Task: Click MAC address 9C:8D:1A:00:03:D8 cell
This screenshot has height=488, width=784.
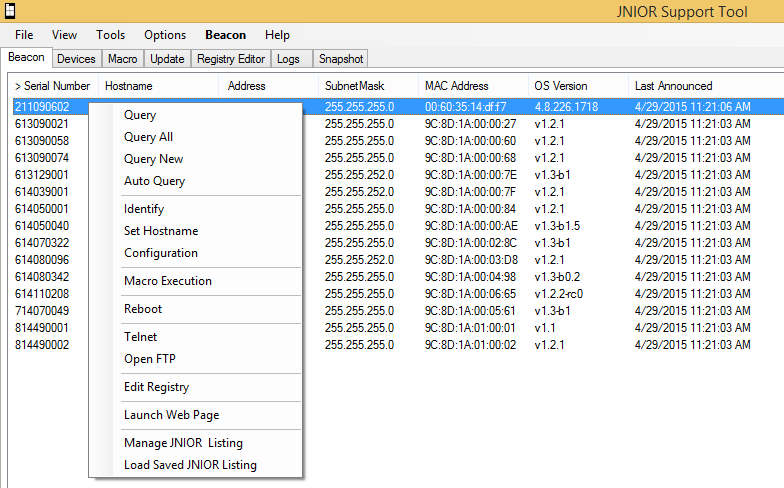Action: click(472, 260)
